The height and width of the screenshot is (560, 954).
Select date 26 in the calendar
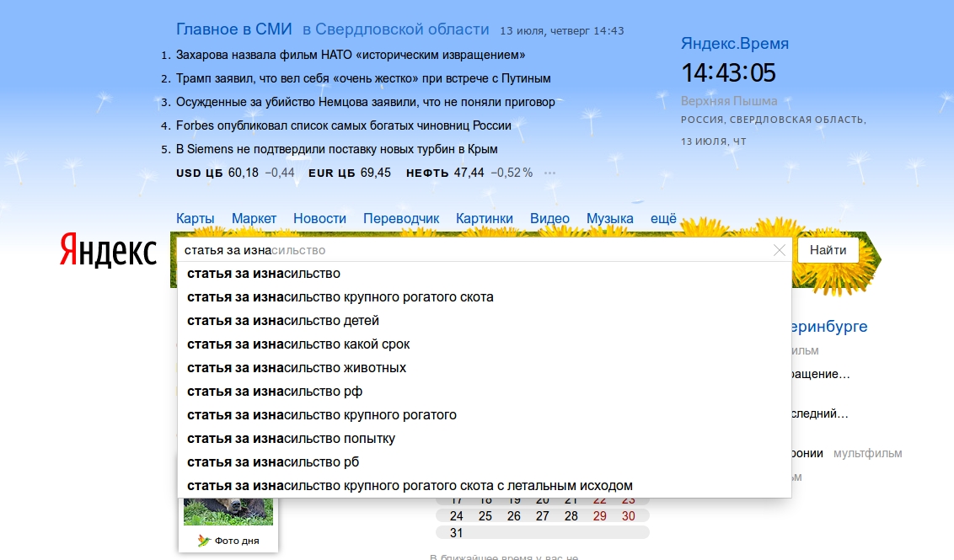tap(513, 516)
